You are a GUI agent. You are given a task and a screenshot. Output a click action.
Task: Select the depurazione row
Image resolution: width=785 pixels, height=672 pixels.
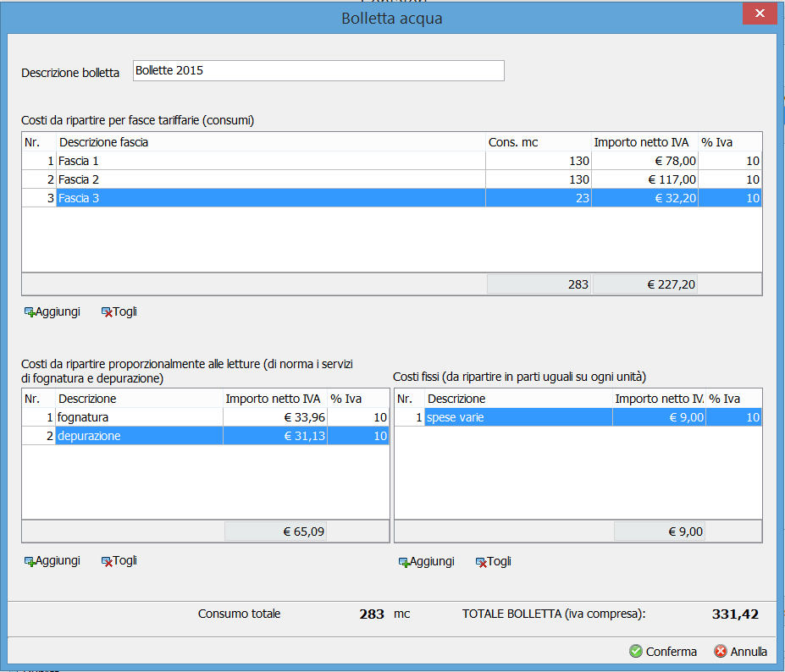[206, 436]
